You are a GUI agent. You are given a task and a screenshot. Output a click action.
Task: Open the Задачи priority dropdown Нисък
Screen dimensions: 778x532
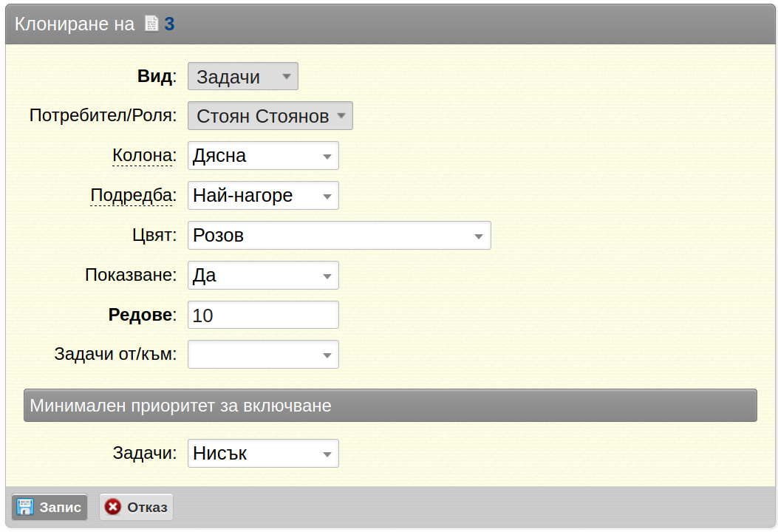click(x=263, y=453)
